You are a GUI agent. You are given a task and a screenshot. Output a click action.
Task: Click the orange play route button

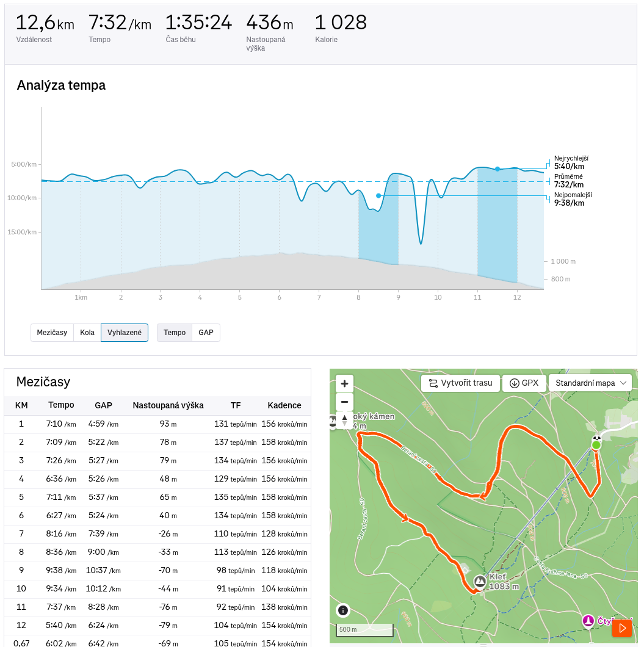pyautogui.click(x=622, y=628)
